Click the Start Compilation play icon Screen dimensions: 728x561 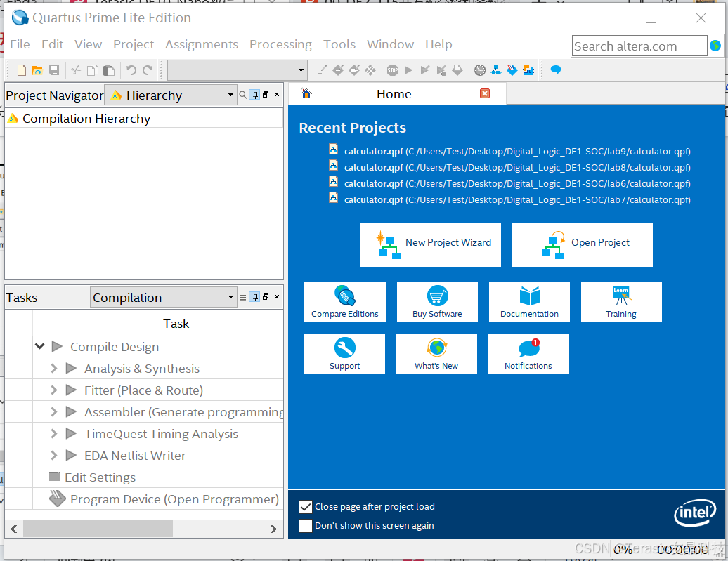click(408, 70)
